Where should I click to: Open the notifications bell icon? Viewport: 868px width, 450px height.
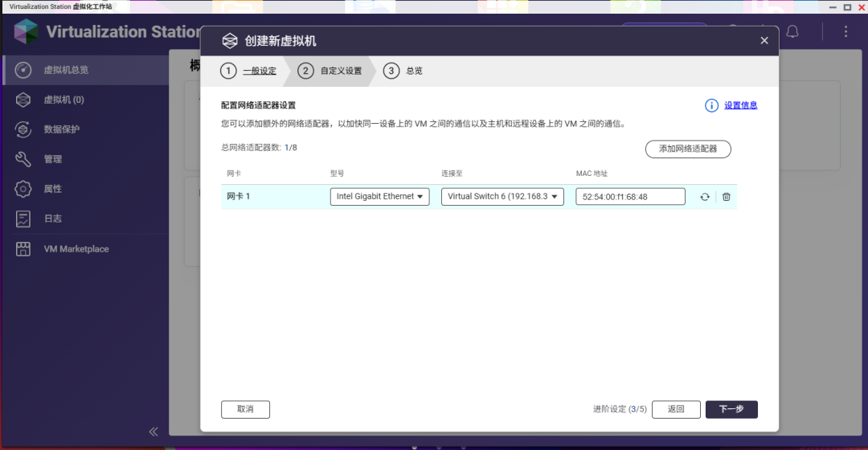point(792,31)
